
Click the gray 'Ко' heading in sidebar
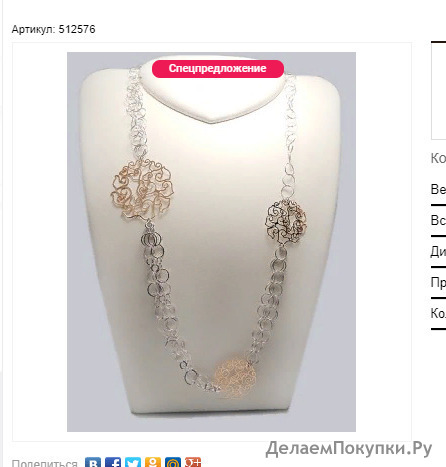[438, 158]
